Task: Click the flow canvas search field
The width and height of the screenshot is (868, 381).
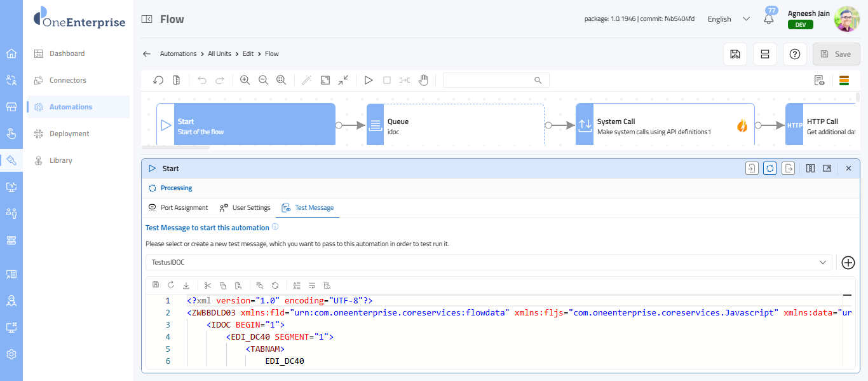Action: 489,80
